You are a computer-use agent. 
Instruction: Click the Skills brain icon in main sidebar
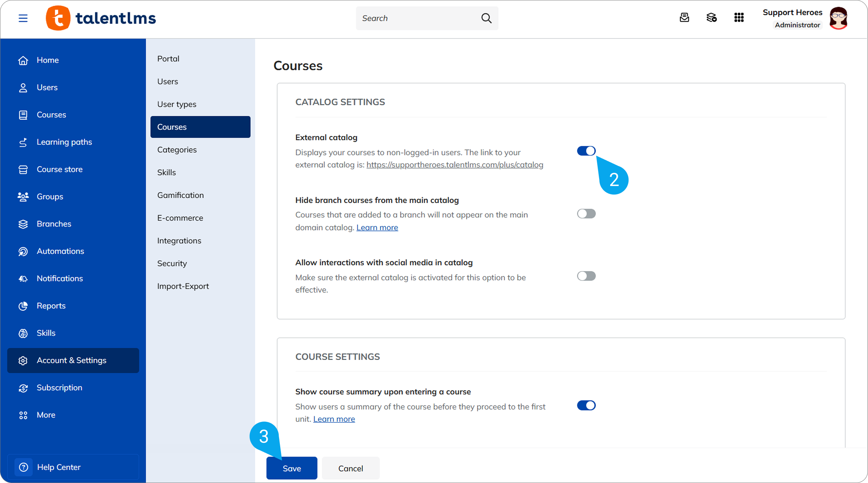coord(23,333)
